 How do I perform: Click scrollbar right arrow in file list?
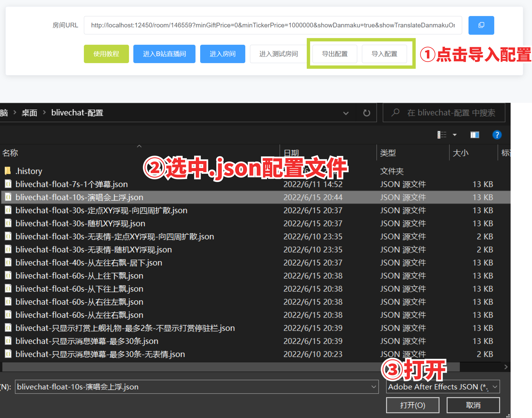[506, 367]
